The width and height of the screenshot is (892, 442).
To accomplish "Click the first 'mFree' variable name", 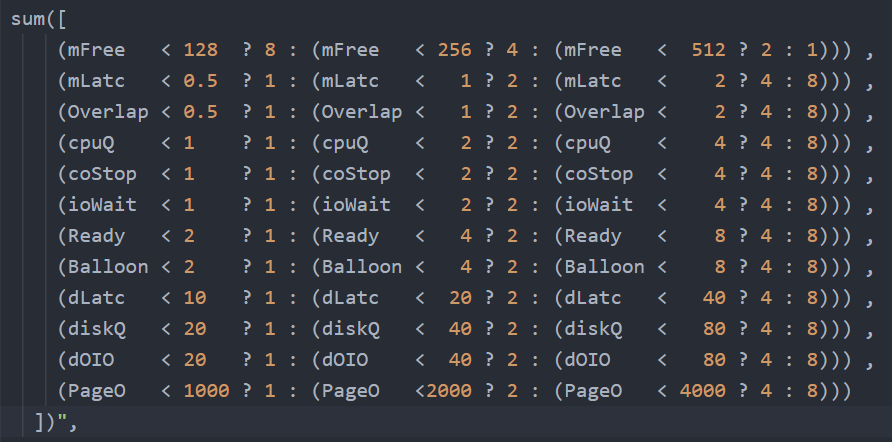I will click(x=97, y=50).
